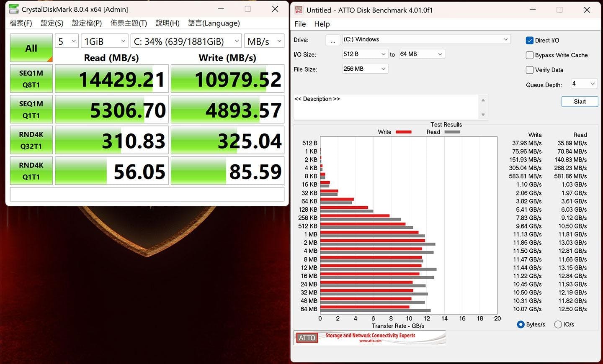Open the Help menu in ATTO
The image size is (603, 364).
[x=322, y=24]
